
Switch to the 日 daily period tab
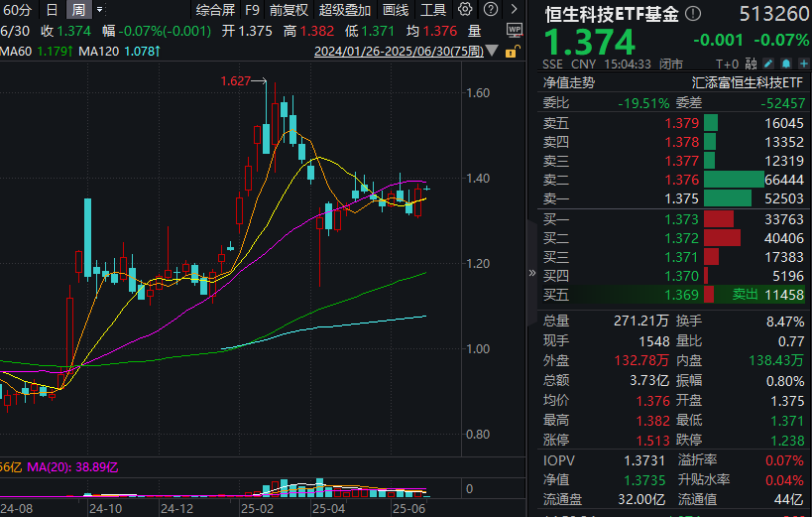(x=53, y=10)
